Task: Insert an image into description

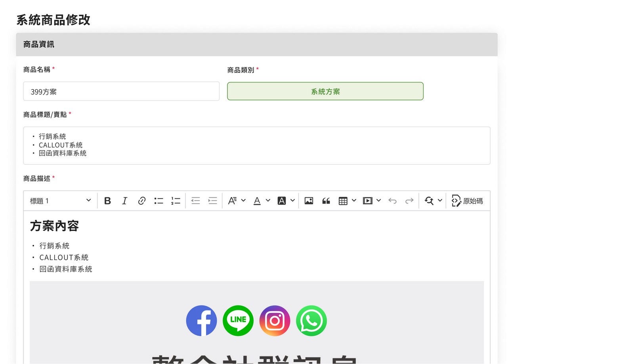Action: point(309,201)
